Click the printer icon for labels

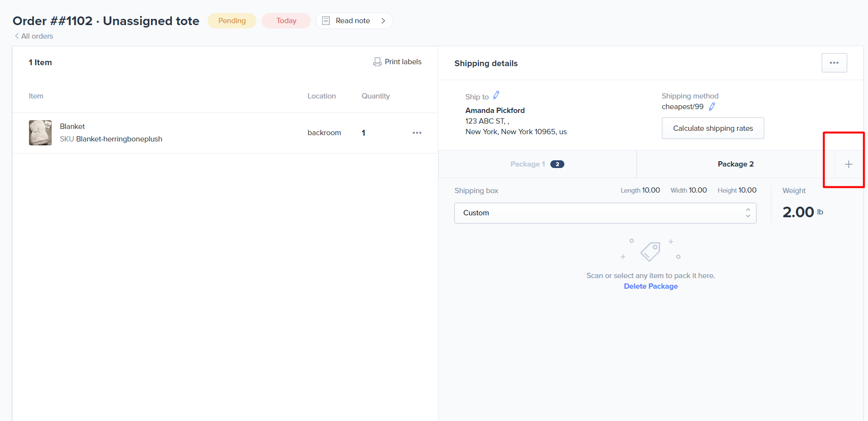coord(377,62)
